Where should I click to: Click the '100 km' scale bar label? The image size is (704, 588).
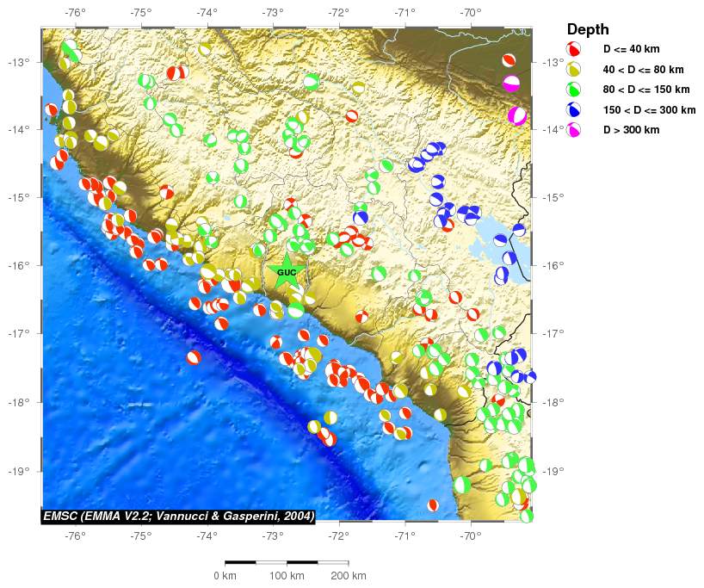(x=286, y=575)
